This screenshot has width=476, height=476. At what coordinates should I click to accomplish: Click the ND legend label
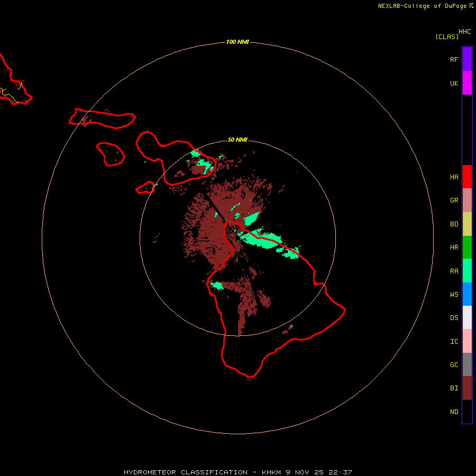coord(454,412)
